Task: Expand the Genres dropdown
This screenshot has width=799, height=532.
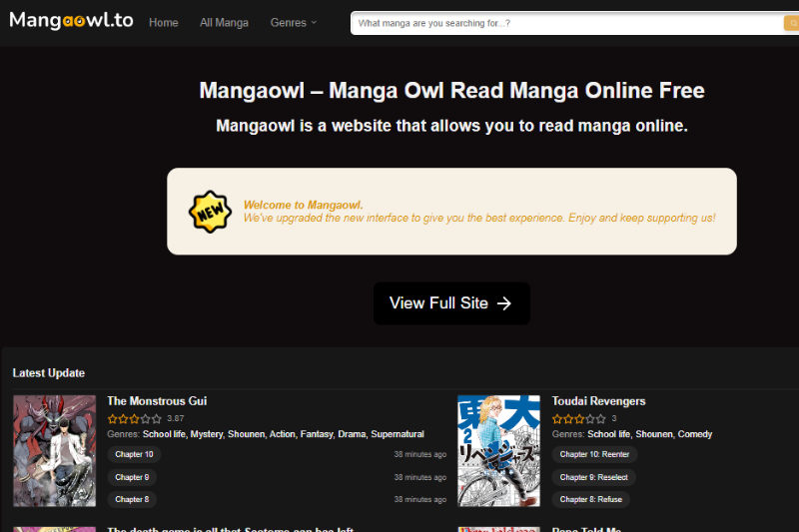Action: (x=294, y=23)
